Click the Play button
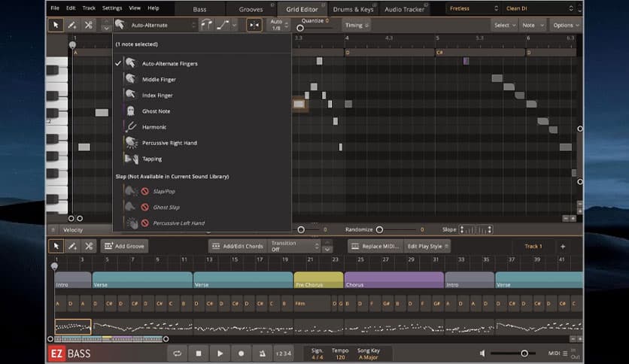629x364 pixels. click(220, 353)
